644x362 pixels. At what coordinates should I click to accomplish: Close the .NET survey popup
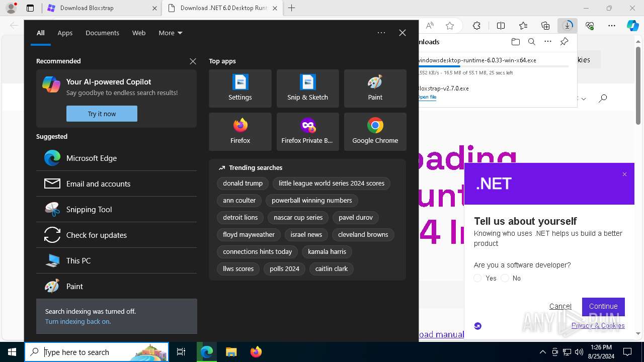[624, 174]
